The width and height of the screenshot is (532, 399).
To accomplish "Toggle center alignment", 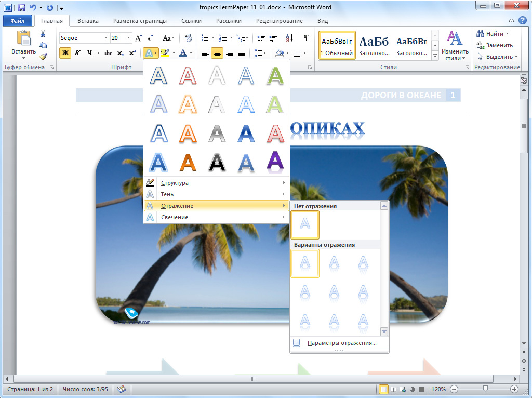I will click(217, 53).
